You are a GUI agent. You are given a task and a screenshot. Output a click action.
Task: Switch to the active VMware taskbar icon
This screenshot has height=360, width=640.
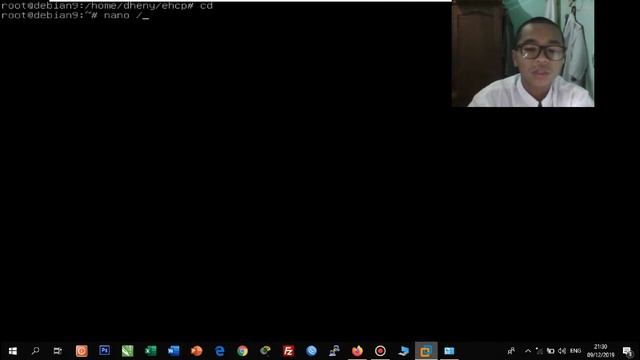click(426, 351)
